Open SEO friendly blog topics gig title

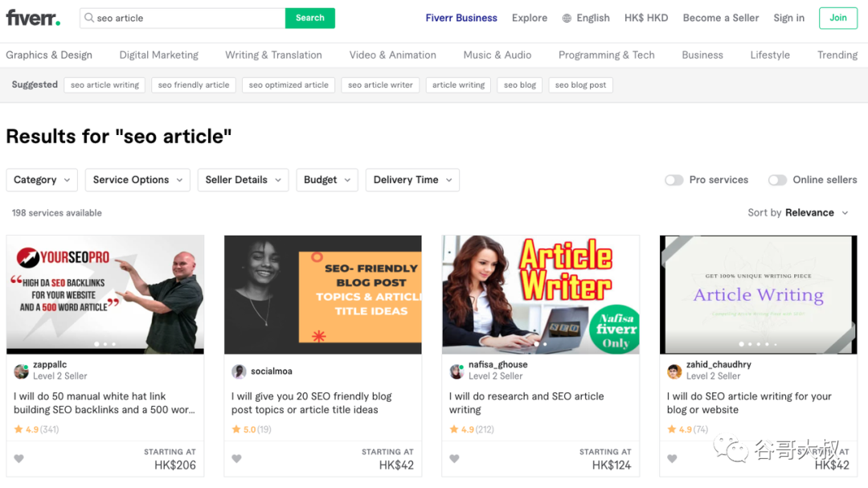tap(311, 403)
